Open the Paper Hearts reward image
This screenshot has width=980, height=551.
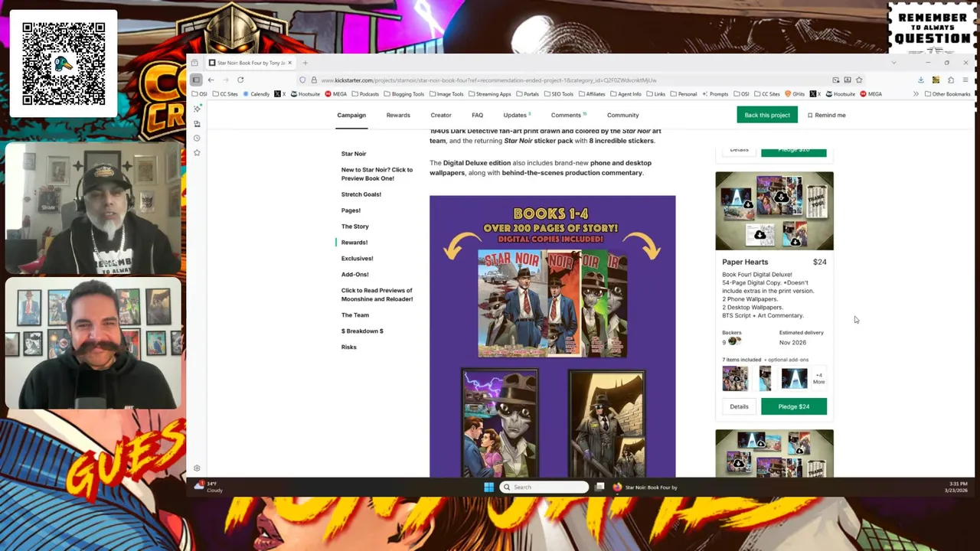pos(774,211)
